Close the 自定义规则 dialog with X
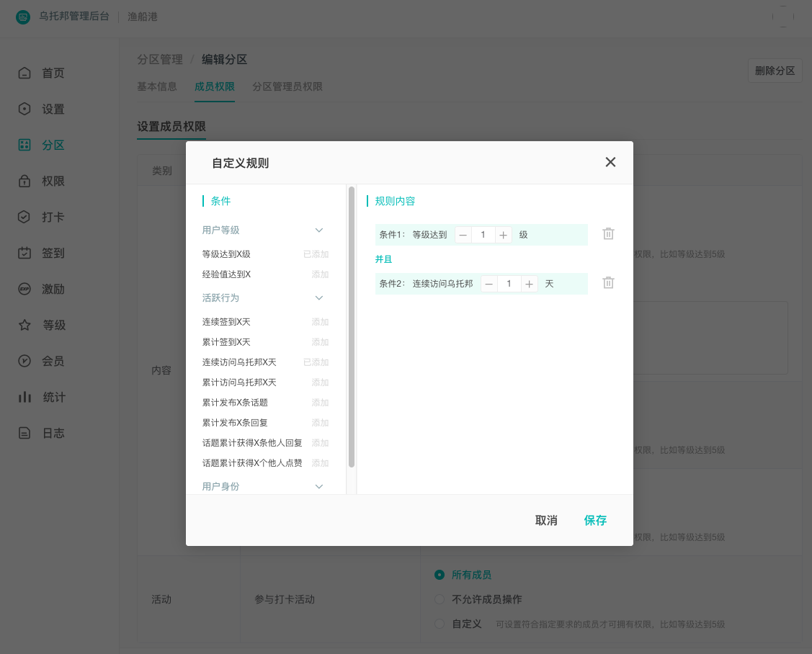This screenshot has height=654, width=812. (610, 162)
